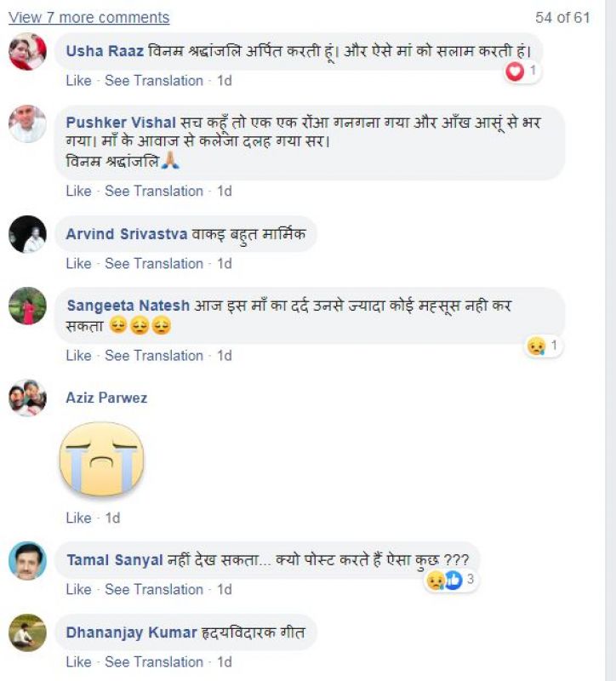Open Tamal Sanyal's profile photo
The width and height of the screenshot is (616, 681).
click(27, 560)
